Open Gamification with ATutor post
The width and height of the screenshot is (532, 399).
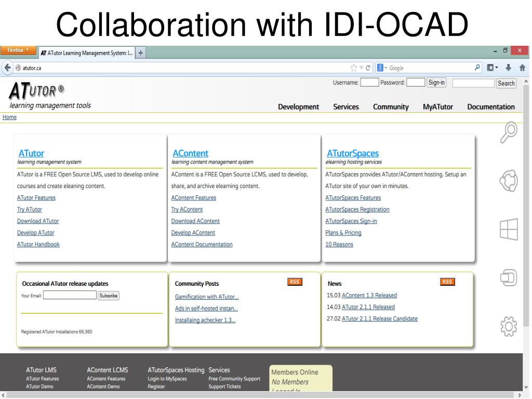[207, 297]
